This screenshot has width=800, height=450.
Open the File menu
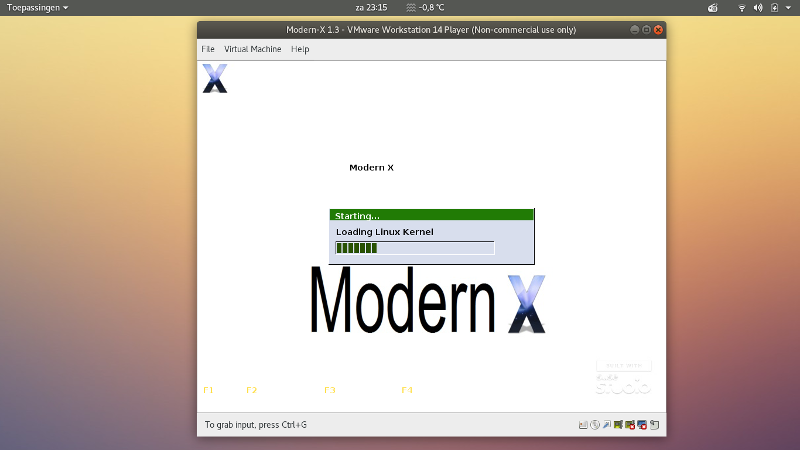(208, 49)
